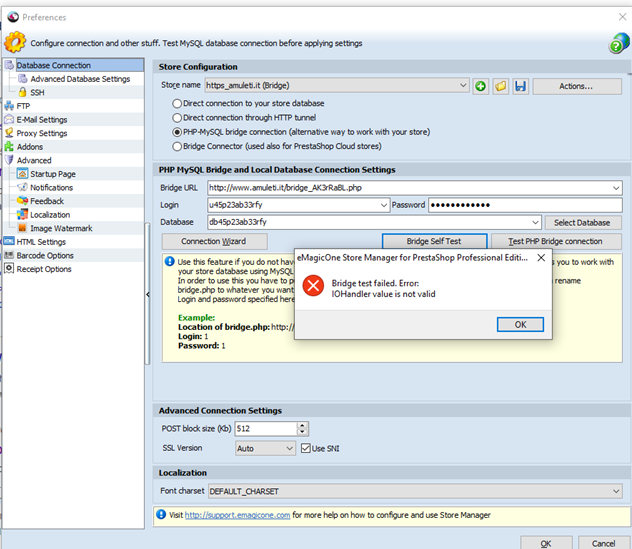Click the Actions... button

pyautogui.click(x=577, y=86)
